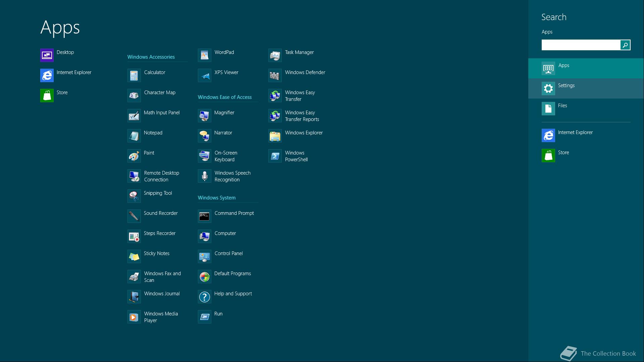The width and height of the screenshot is (644, 362).
Task: Open the Notepad icon
Action: [134, 136]
